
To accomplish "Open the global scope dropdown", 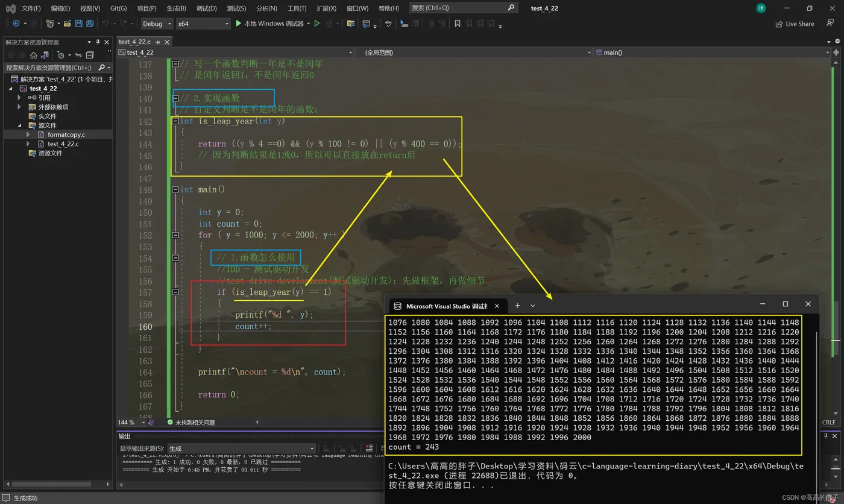I will [x=477, y=52].
